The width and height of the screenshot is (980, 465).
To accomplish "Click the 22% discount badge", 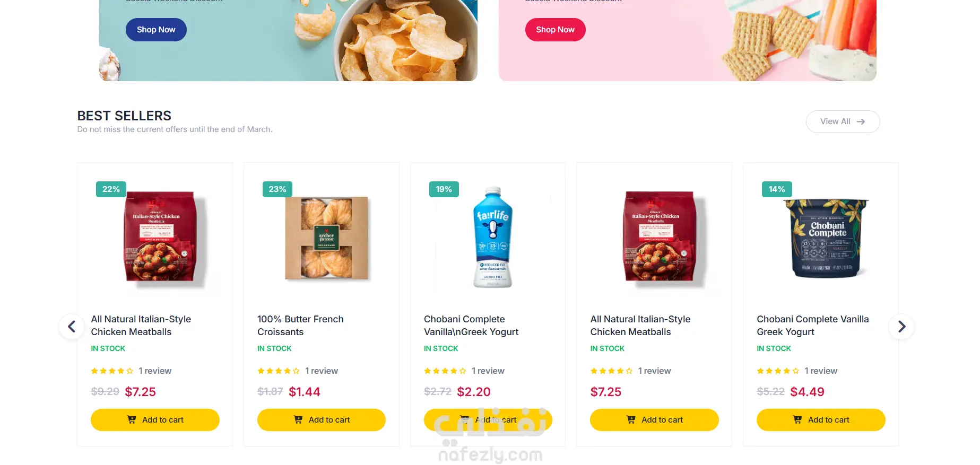I will 111,189.
